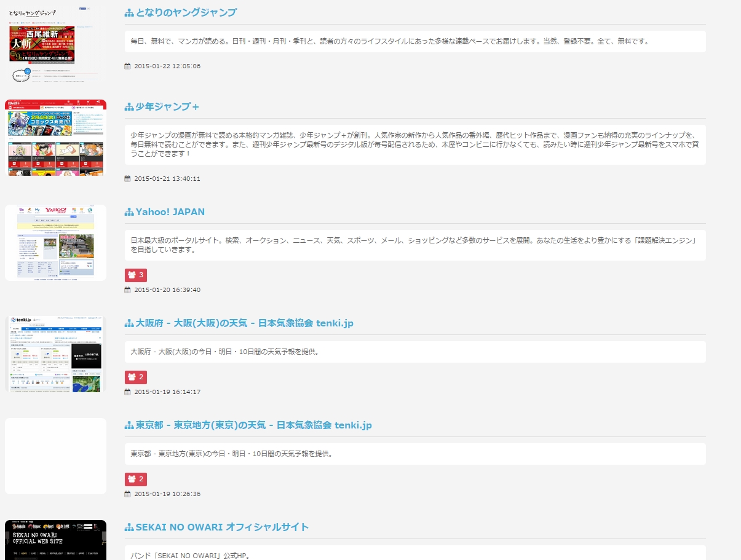
Task: Click description 東京都 - 東京地方(東京)の今日・明日・10日間の天気予報
Action: pyautogui.click(x=415, y=454)
